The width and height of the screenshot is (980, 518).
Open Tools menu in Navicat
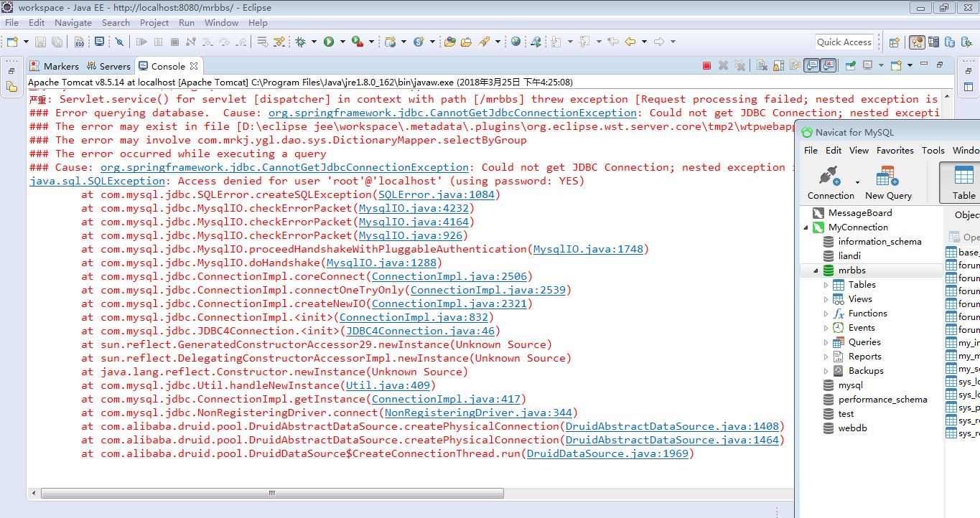tap(933, 150)
